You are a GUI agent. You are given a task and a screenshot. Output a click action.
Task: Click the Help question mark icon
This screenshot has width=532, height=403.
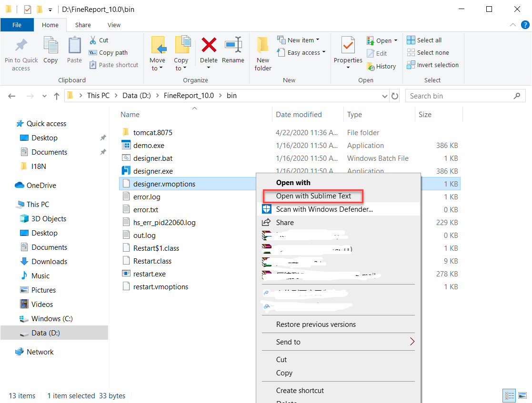[x=525, y=25]
